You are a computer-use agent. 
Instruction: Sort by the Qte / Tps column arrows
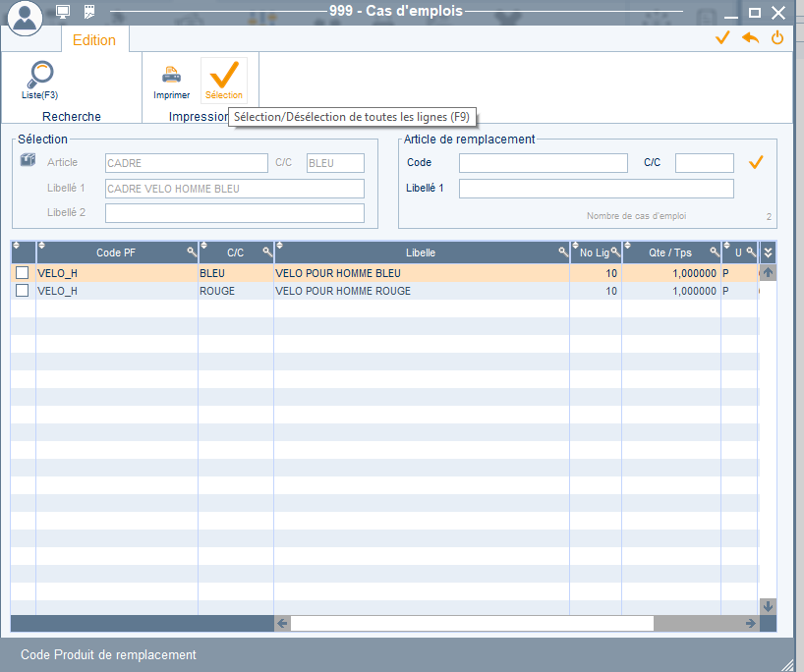point(628,245)
